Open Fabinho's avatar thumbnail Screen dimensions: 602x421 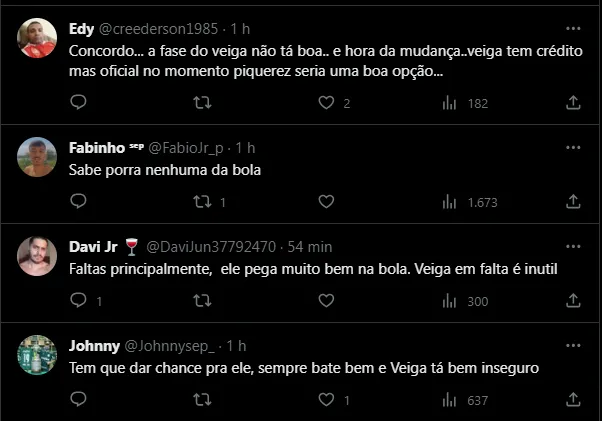38,157
